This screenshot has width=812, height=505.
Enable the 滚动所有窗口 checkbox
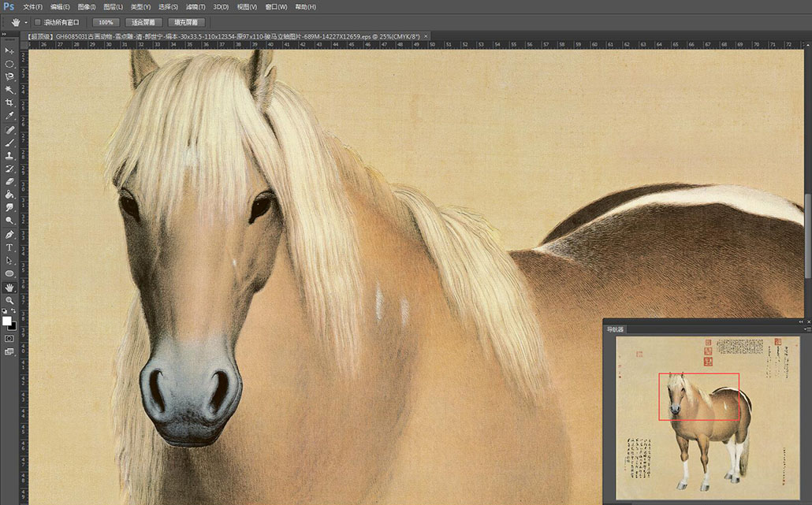(38, 22)
